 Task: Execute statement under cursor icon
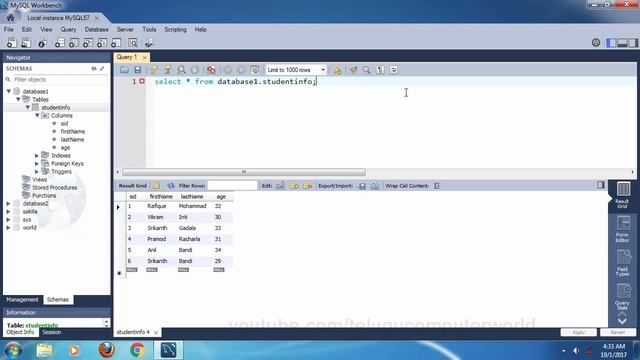pos(168,70)
